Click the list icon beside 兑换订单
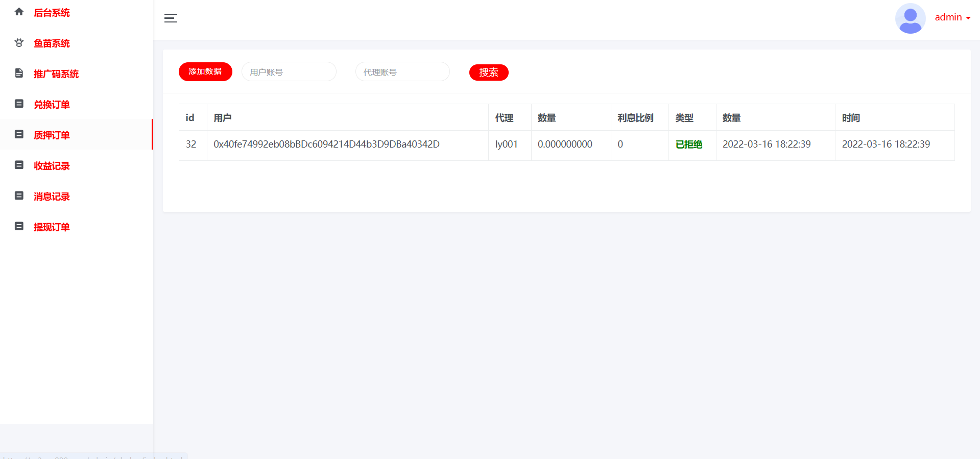The width and height of the screenshot is (980, 459). click(x=19, y=104)
